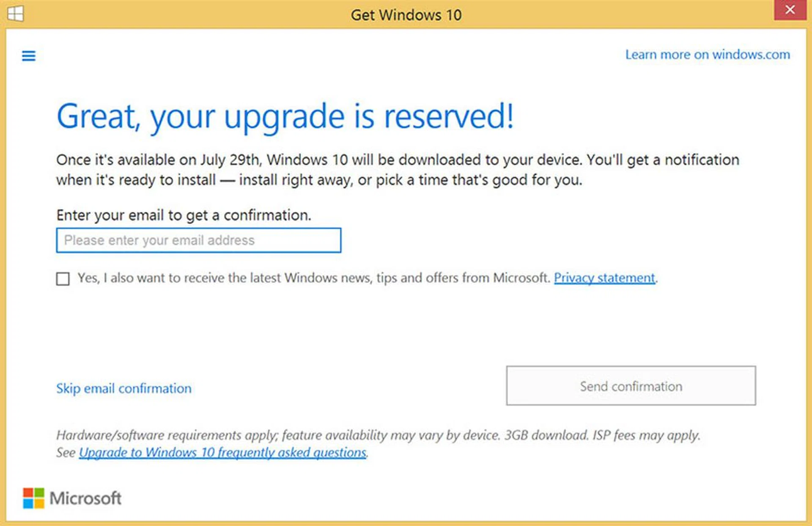Screen dimensions: 812x526
Task: Click the Hardware/software requirements disclaimer text
Action: click(378, 435)
